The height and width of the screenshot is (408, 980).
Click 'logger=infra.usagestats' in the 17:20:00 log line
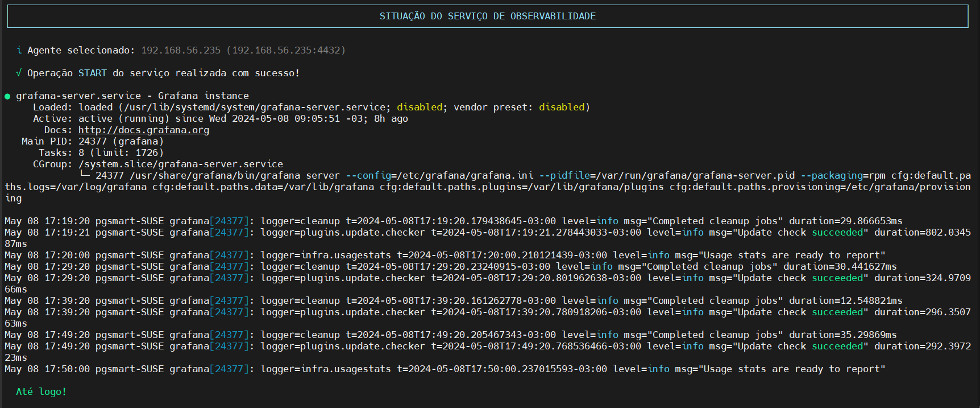point(326,255)
